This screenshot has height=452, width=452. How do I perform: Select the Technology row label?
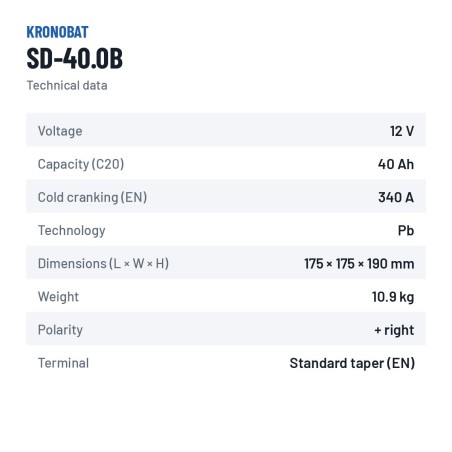(x=72, y=230)
